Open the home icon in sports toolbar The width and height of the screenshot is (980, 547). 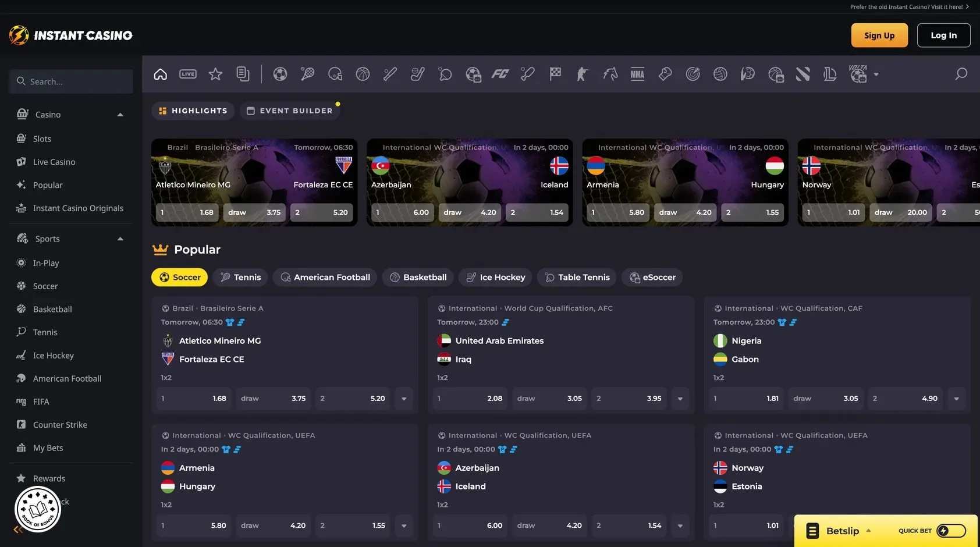pos(160,74)
